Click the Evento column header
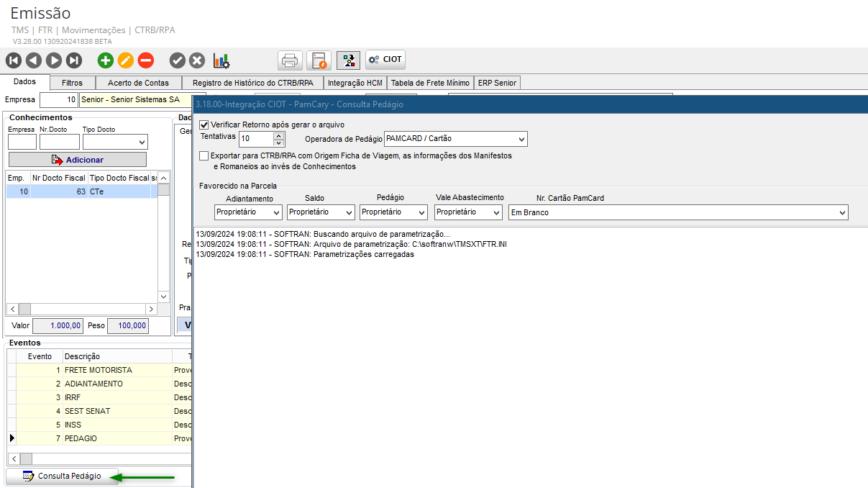The width and height of the screenshot is (868, 488). coord(40,356)
